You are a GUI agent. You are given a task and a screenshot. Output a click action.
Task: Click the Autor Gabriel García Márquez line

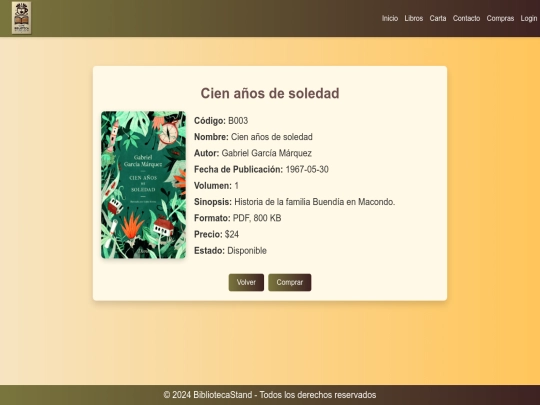(x=253, y=153)
